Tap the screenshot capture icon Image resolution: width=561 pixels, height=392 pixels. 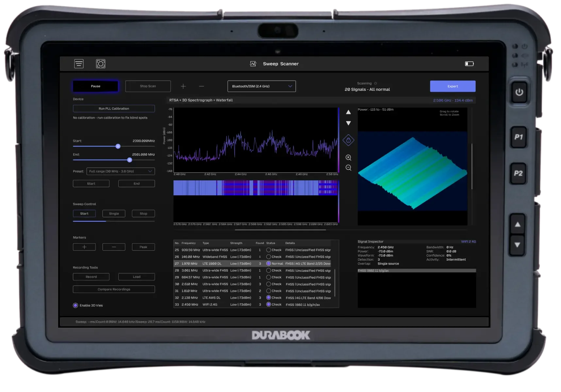[x=101, y=64]
